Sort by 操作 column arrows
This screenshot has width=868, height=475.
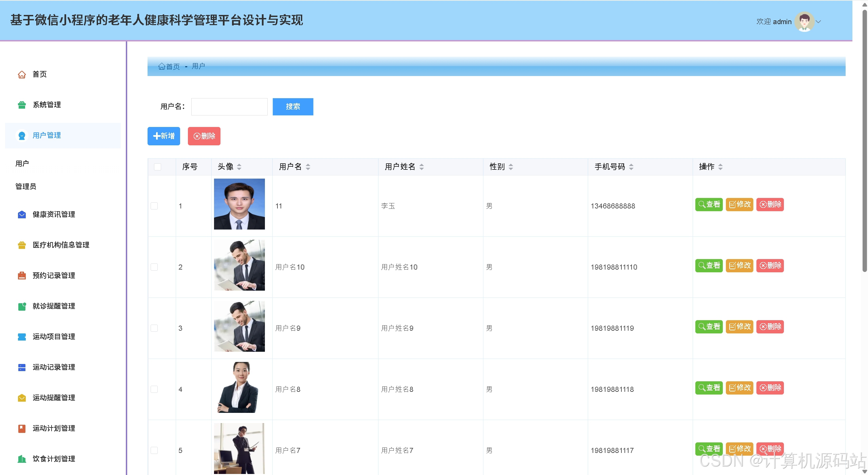(720, 167)
